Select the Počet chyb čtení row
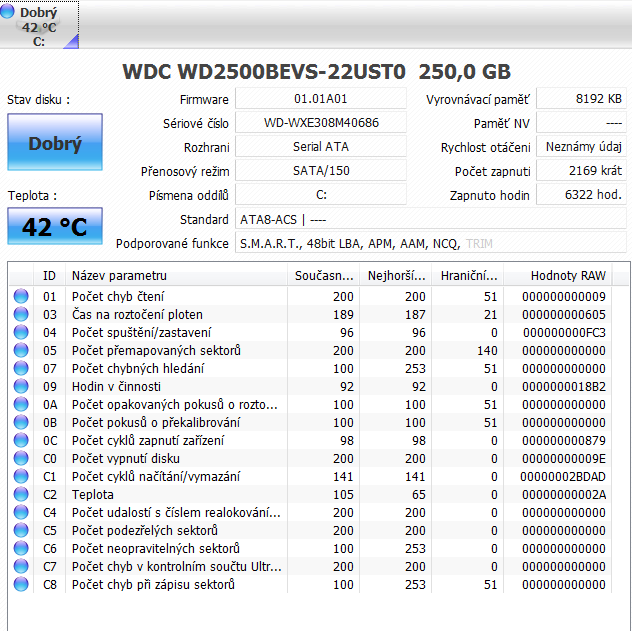The width and height of the screenshot is (632, 631). (310, 296)
